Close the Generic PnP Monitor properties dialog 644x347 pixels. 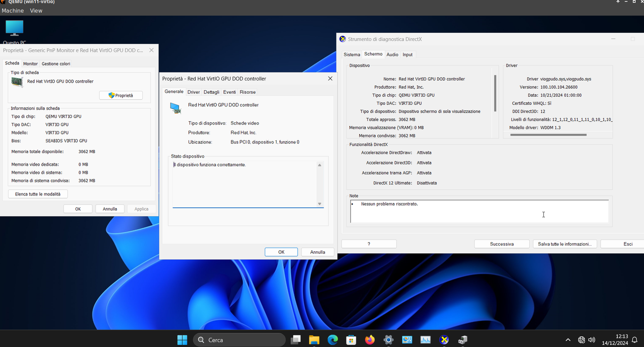click(151, 50)
